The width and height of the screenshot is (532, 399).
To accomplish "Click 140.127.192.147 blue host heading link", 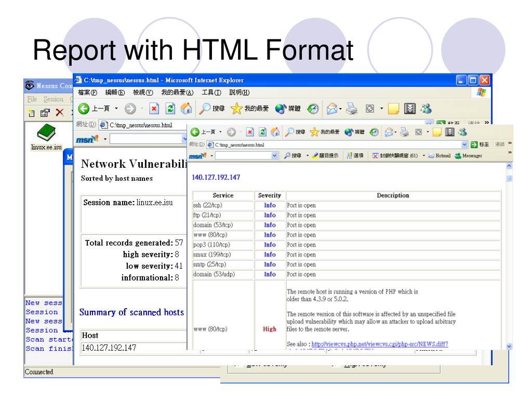I will [x=216, y=177].
